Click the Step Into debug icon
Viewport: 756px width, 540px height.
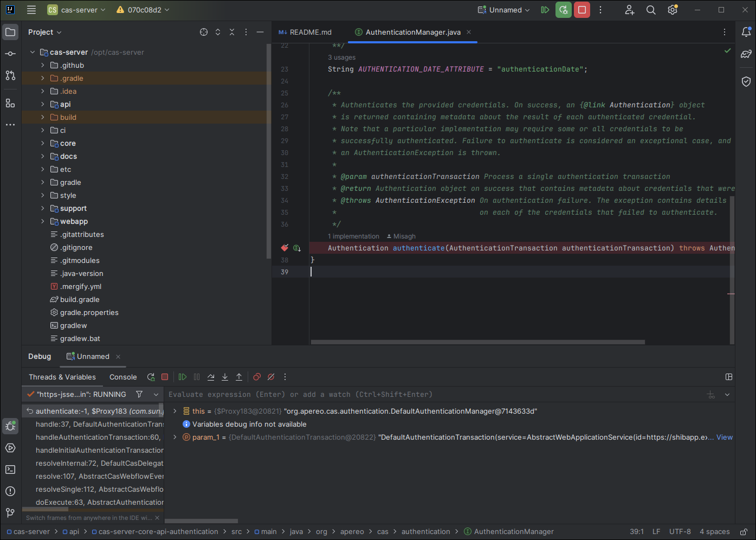click(x=225, y=377)
